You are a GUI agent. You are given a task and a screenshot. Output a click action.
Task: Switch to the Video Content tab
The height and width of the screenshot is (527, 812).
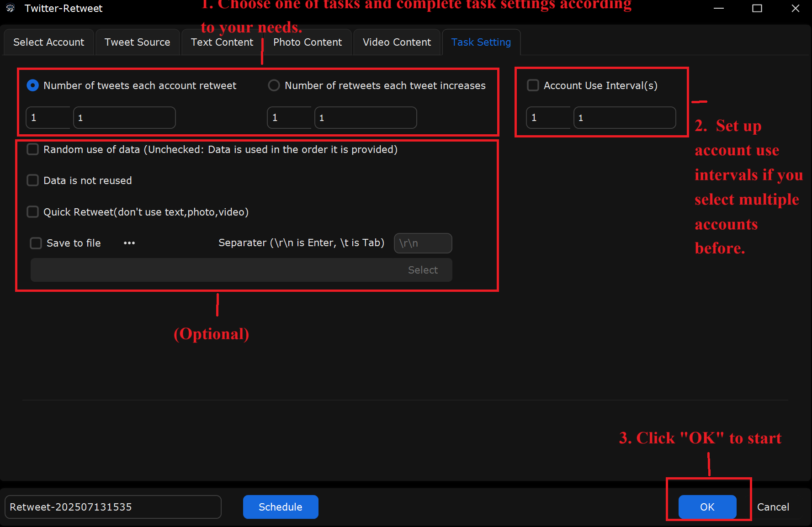coord(397,42)
